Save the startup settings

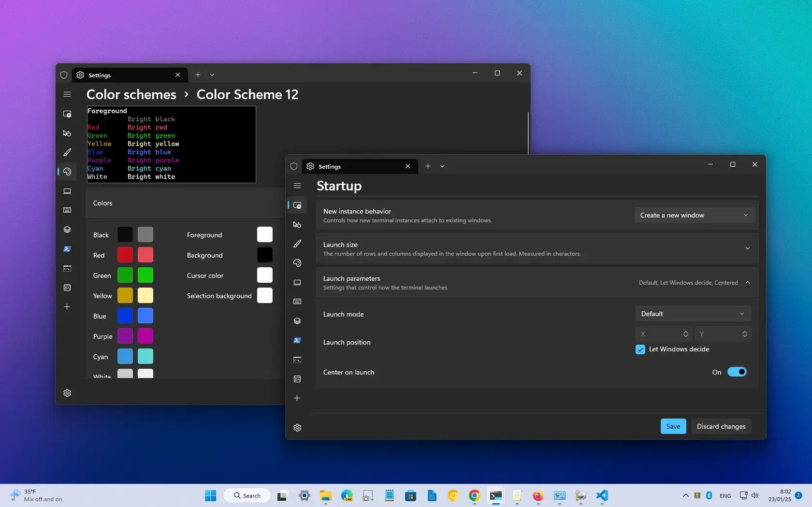pos(673,426)
